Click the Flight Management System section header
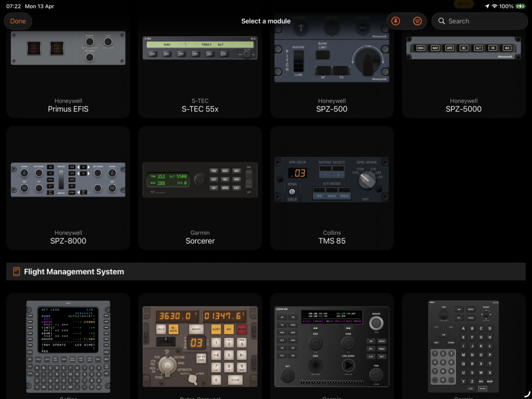This screenshot has width=532, height=399. [74, 272]
